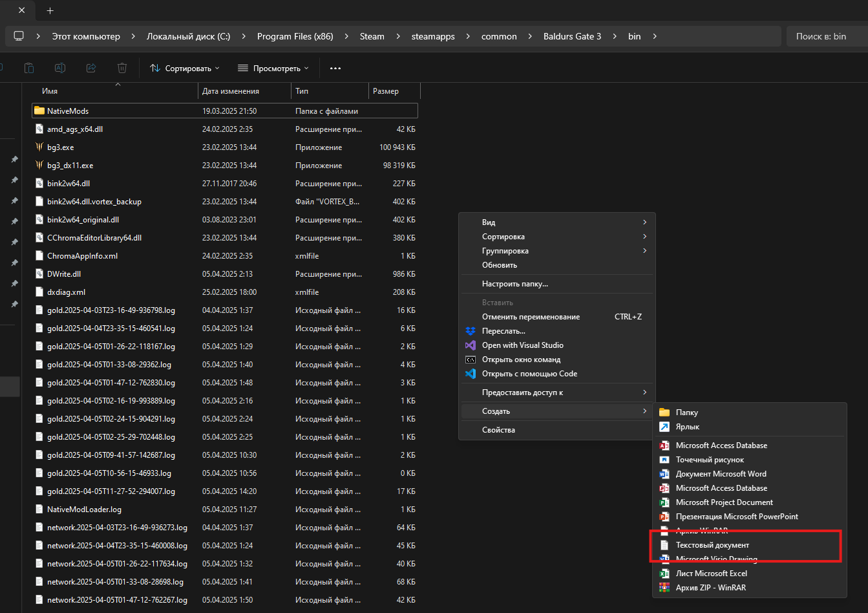
Task: Click the amd_ags_x64.dll file icon
Action: [x=39, y=129]
